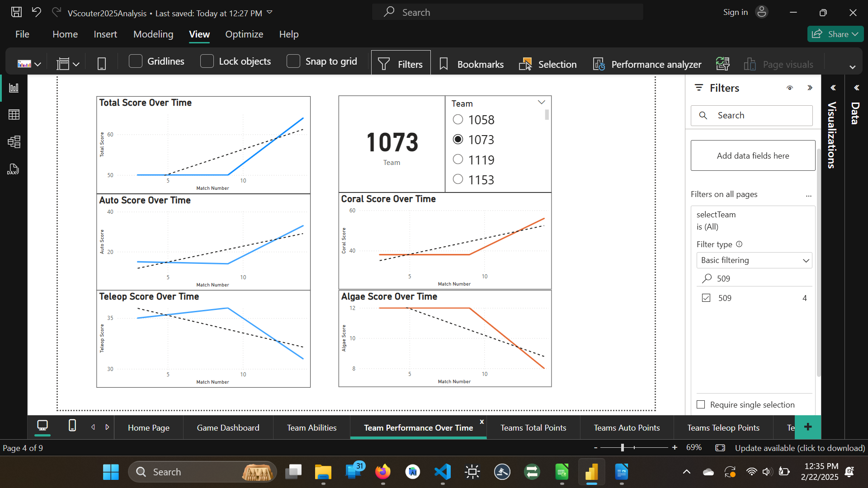The height and width of the screenshot is (488, 868).
Task: Select team 1119 radio button
Action: (x=458, y=160)
